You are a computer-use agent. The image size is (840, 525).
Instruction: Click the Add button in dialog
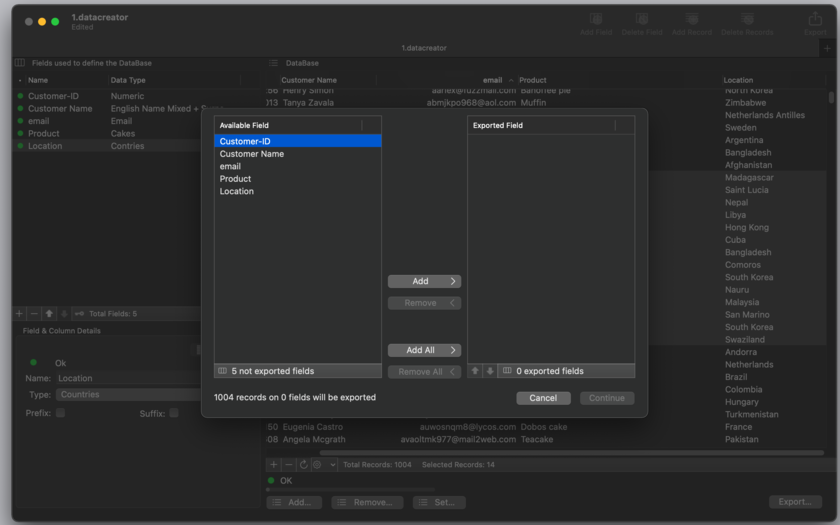point(424,281)
